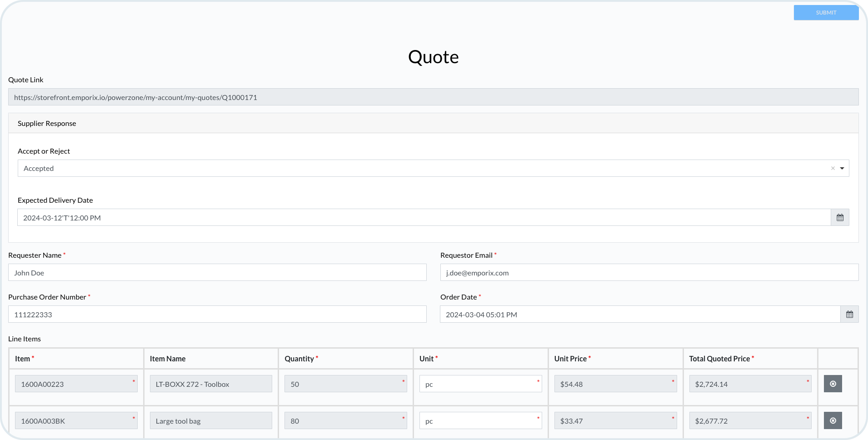The image size is (868, 440).
Task: Edit the Requester Name field
Action: 217,273
